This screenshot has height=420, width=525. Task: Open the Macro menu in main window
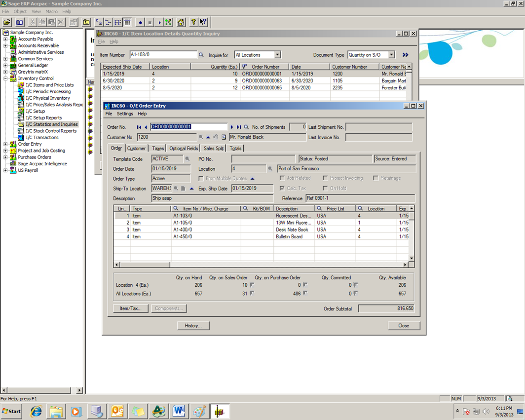pyautogui.click(x=51, y=11)
